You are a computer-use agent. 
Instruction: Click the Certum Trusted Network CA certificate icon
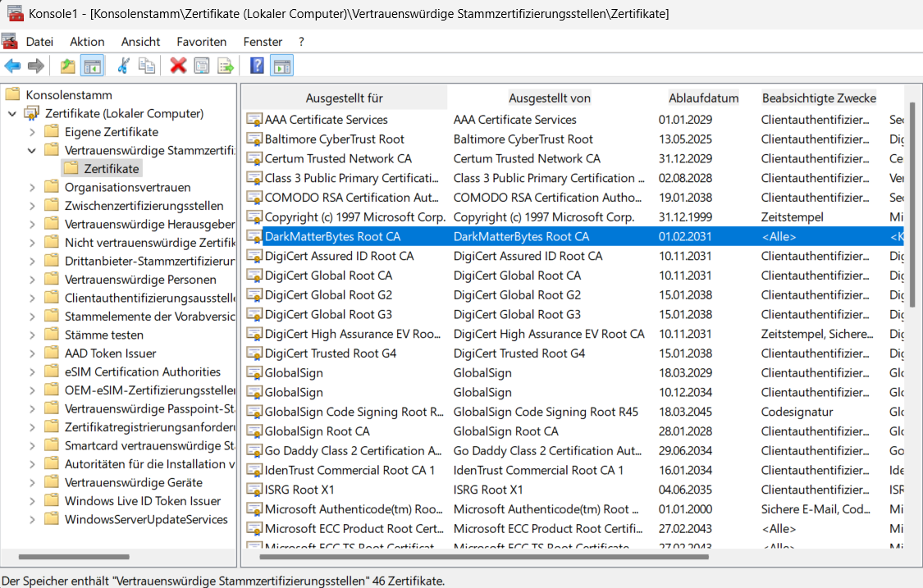point(254,158)
